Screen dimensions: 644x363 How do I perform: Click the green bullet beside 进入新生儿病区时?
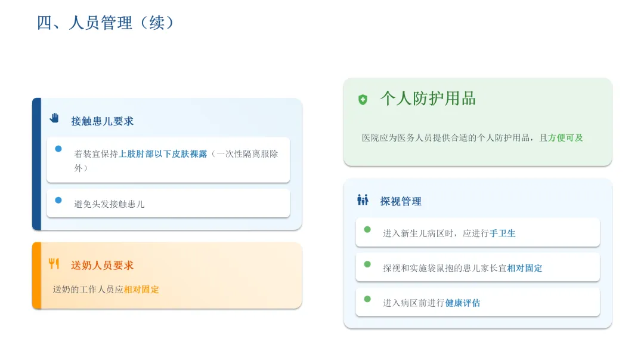pos(367,229)
